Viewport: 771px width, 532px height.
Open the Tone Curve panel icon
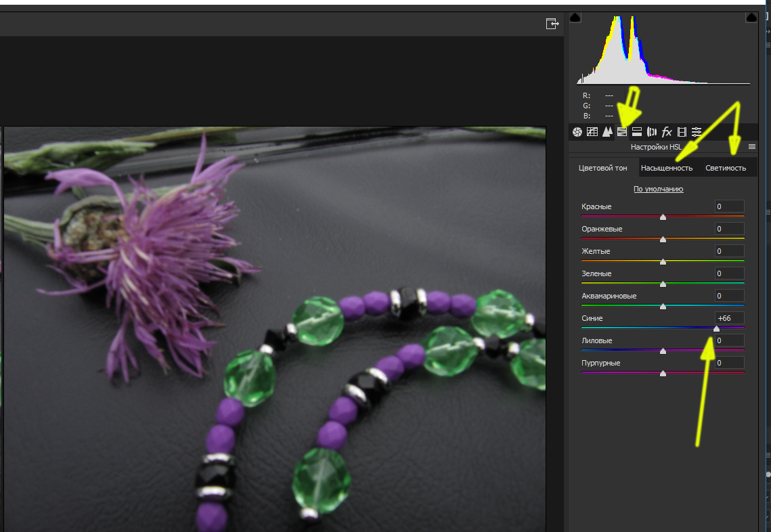point(592,132)
